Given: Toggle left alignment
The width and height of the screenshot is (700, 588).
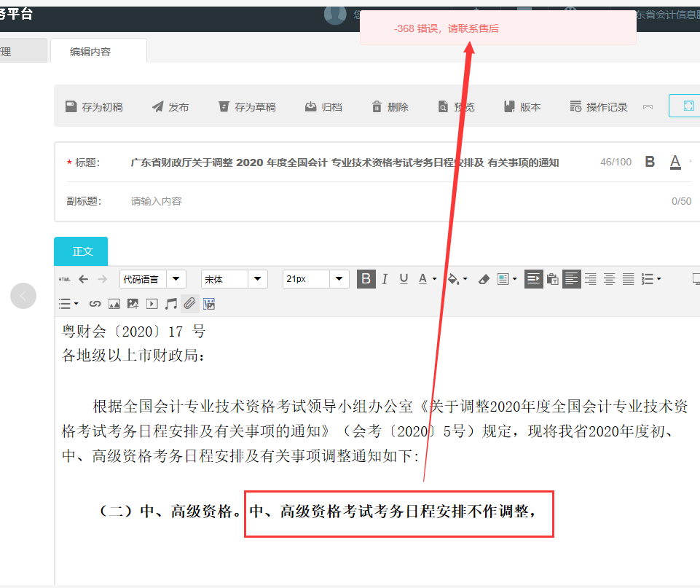Looking at the screenshot, I should pyautogui.click(x=571, y=279).
